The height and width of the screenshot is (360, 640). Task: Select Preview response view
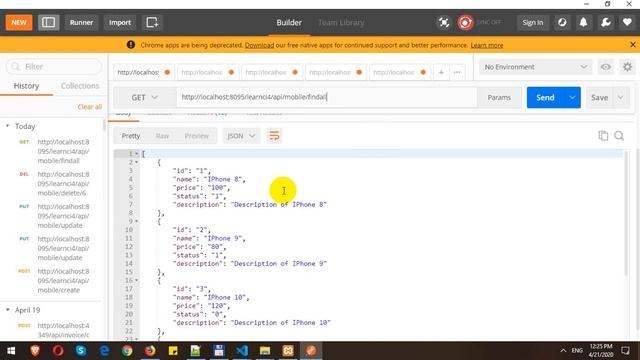point(197,136)
